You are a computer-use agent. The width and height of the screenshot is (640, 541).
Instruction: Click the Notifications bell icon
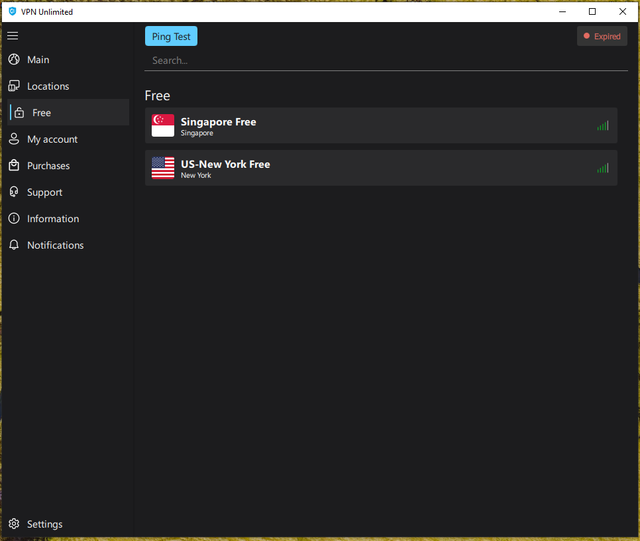click(14, 245)
